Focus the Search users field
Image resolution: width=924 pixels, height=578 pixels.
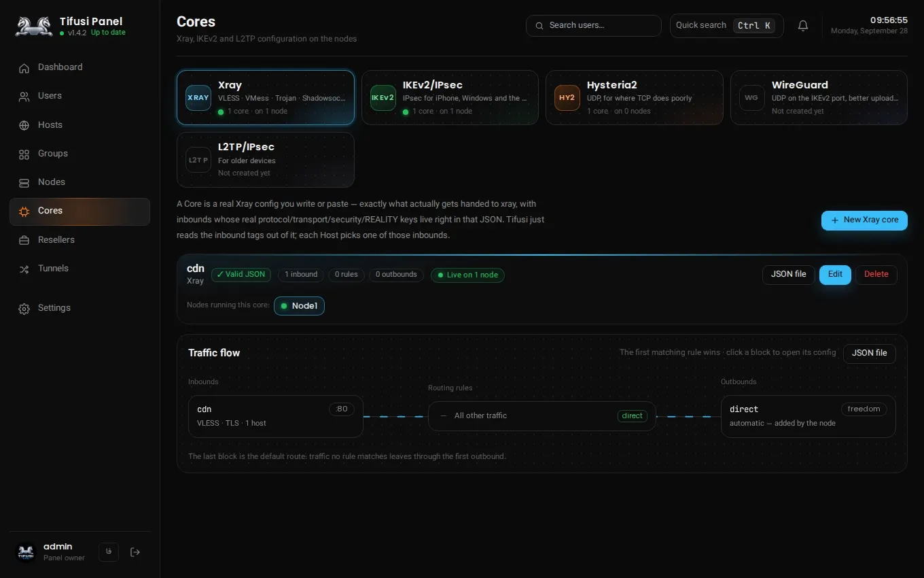pyautogui.click(x=594, y=26)
